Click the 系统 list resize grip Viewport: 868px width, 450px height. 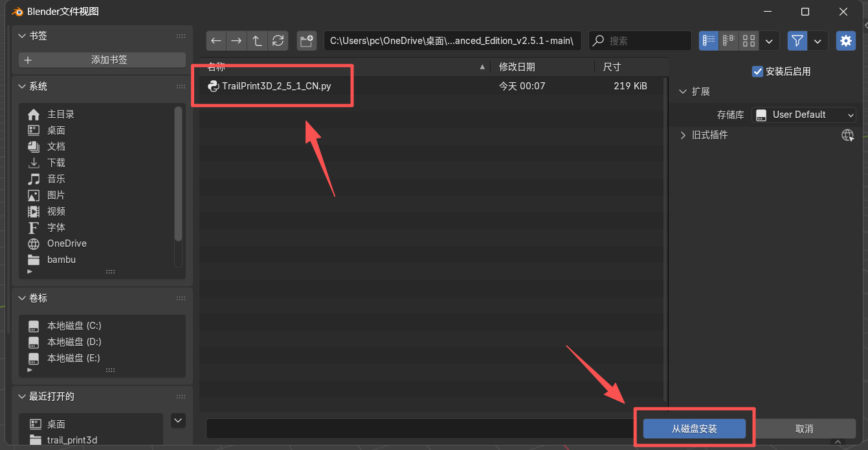tap(110, 272)
